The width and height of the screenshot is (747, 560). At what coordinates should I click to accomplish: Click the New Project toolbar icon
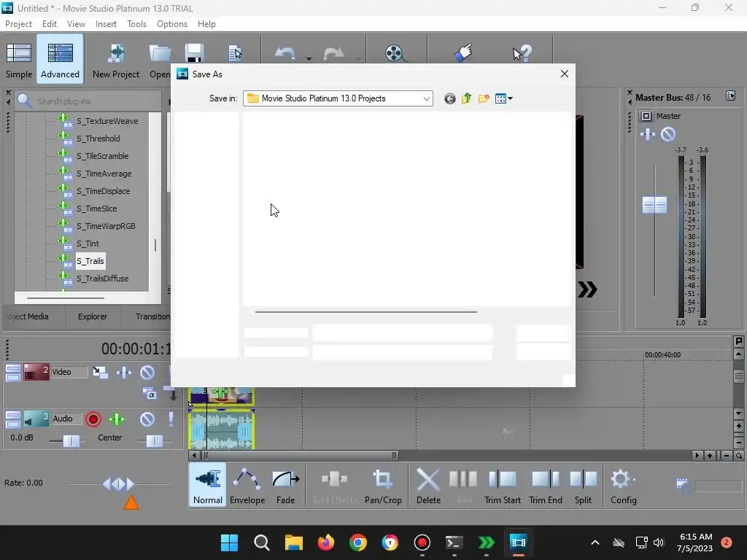coord(116,60)
